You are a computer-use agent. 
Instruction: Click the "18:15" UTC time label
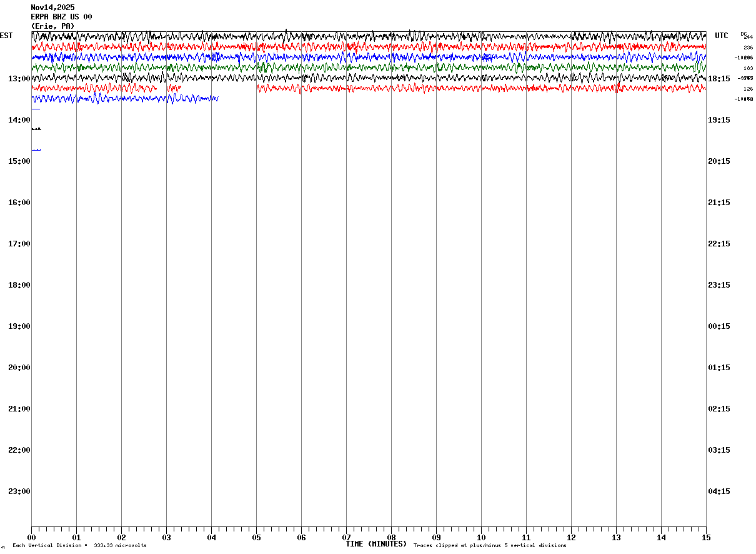[x=719, y=79]
